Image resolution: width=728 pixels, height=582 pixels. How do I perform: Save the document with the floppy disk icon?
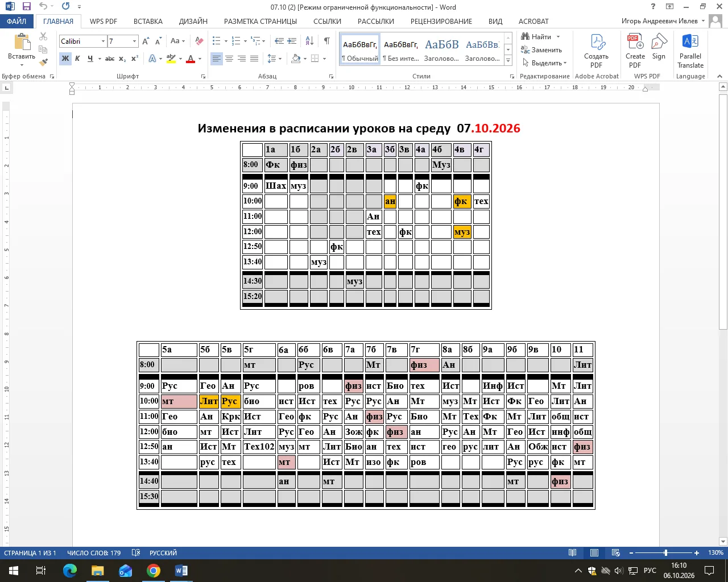[x=26, y=7]
